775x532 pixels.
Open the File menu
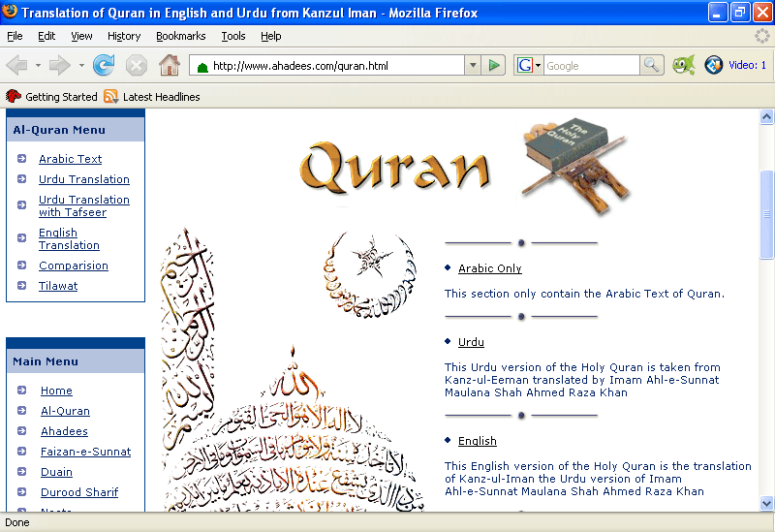point(15,36)
